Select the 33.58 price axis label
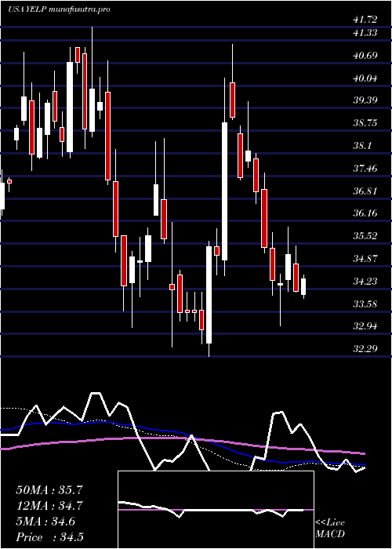 366,304
